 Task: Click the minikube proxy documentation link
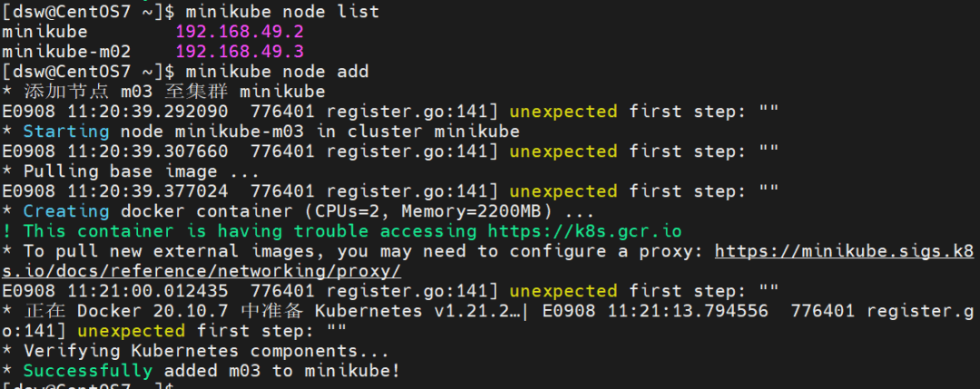[x=844, y=251]
